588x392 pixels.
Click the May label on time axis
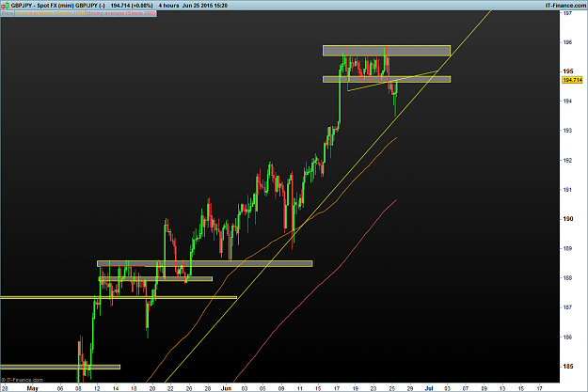point(33,388)
